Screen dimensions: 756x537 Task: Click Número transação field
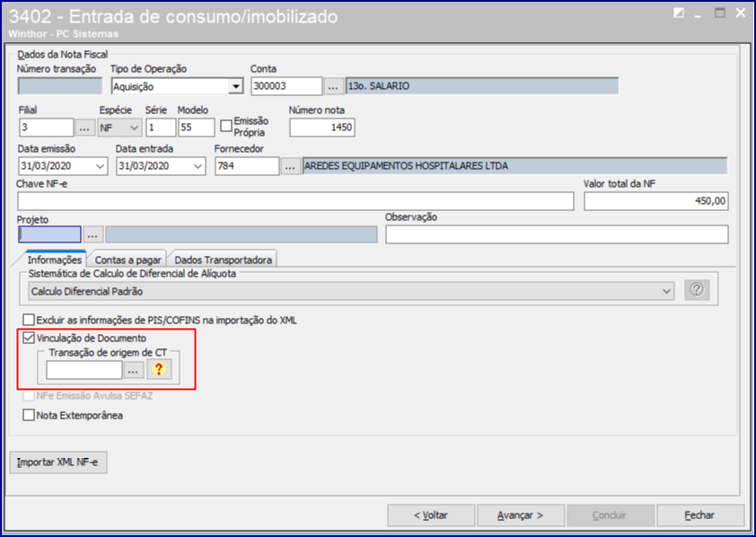click(x=60, y=86)
